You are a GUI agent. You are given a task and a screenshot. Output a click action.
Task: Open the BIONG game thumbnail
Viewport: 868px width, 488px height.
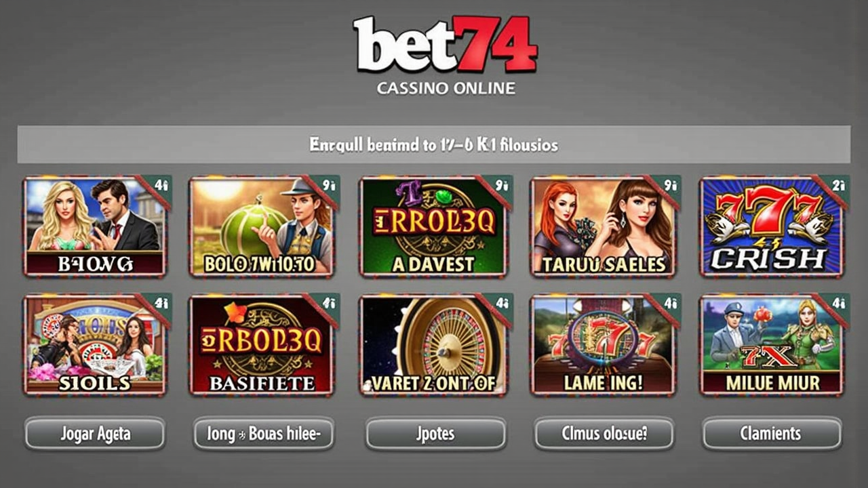94,226
